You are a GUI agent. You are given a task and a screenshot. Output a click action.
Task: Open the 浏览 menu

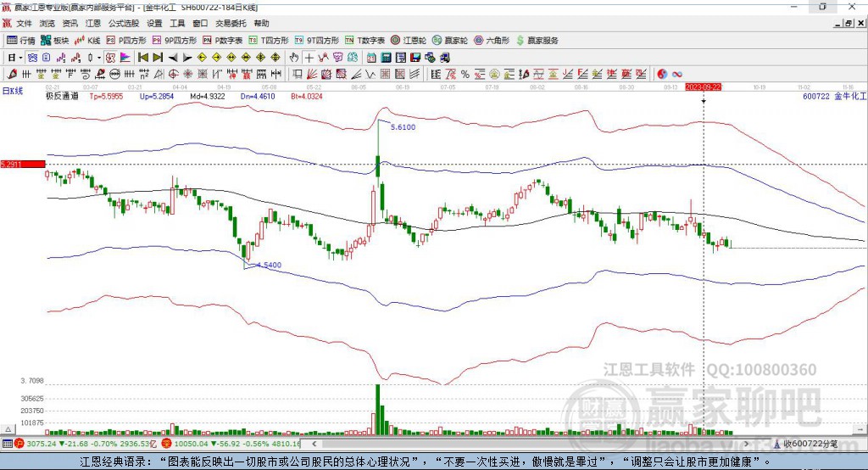[47, 23]
